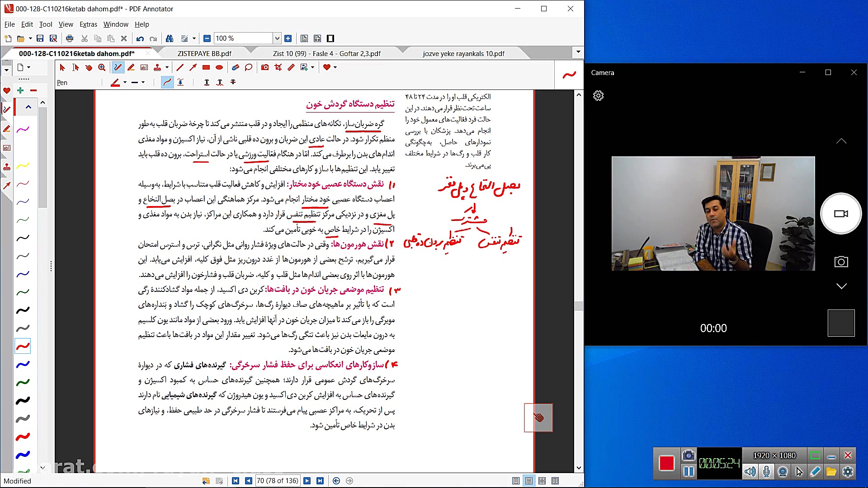
Task: Open the line width dropdown arrow
Action: coord(143,82)
